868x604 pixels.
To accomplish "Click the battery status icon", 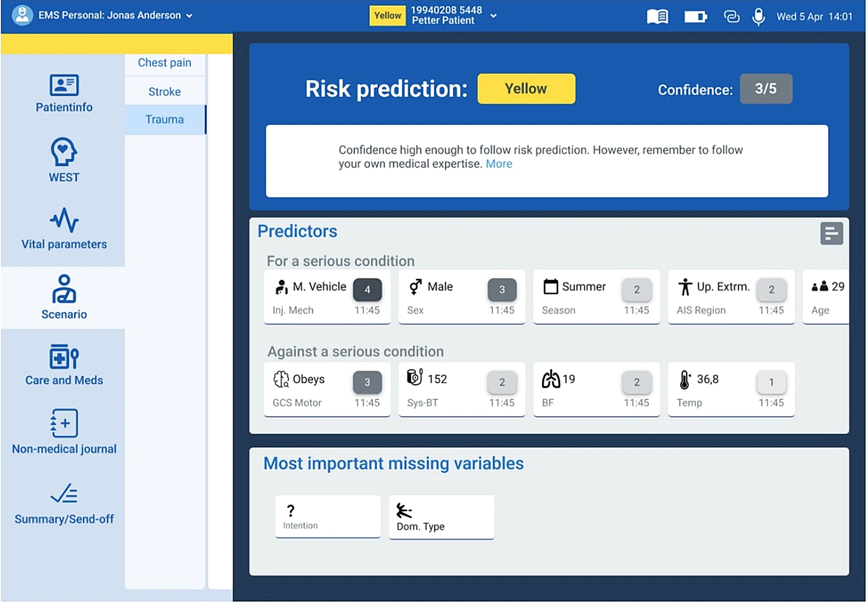I will click(x=696, y=17).
